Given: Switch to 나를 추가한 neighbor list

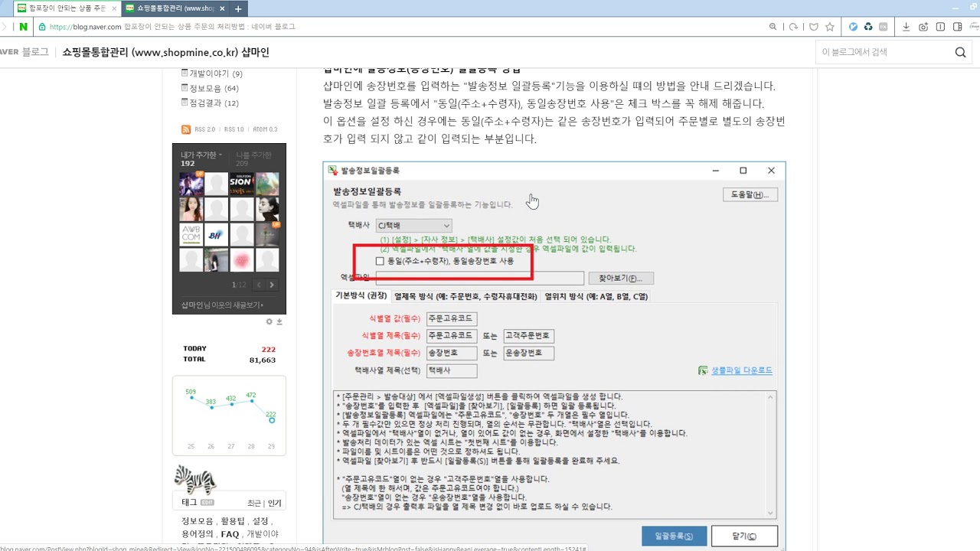Looking at the screenshot, I should (x=253, y=155).
